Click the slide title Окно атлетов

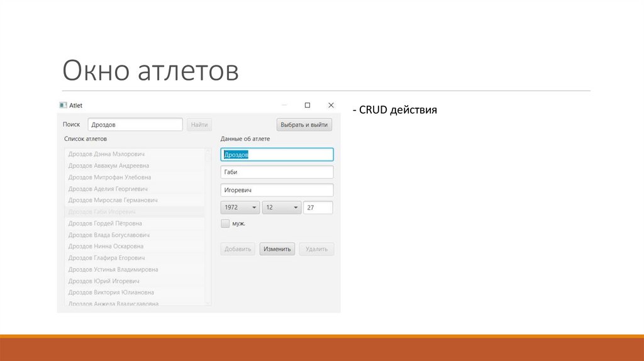pos(150,70)
